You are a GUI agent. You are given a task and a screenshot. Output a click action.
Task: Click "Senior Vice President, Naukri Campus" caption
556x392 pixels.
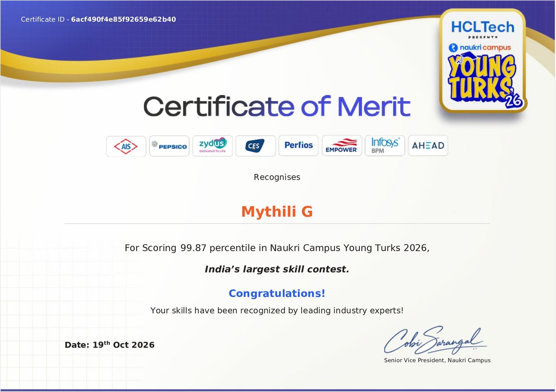tap(437, 360)
